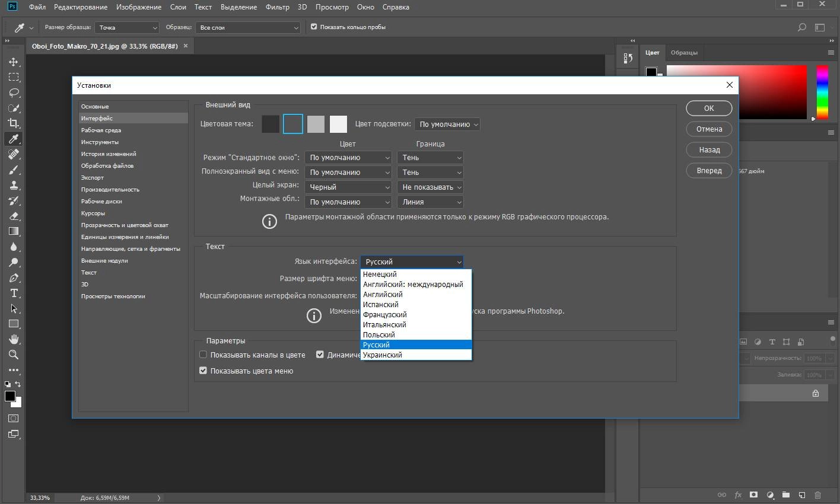Click the trash icon in Layers panel

click(x=817, y=495)
